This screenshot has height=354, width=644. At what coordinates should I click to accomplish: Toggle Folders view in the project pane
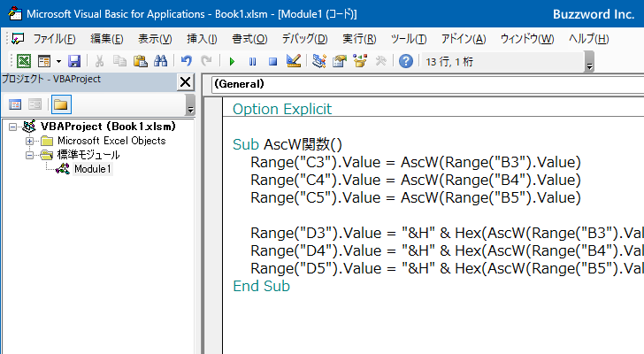pos(60,104)
